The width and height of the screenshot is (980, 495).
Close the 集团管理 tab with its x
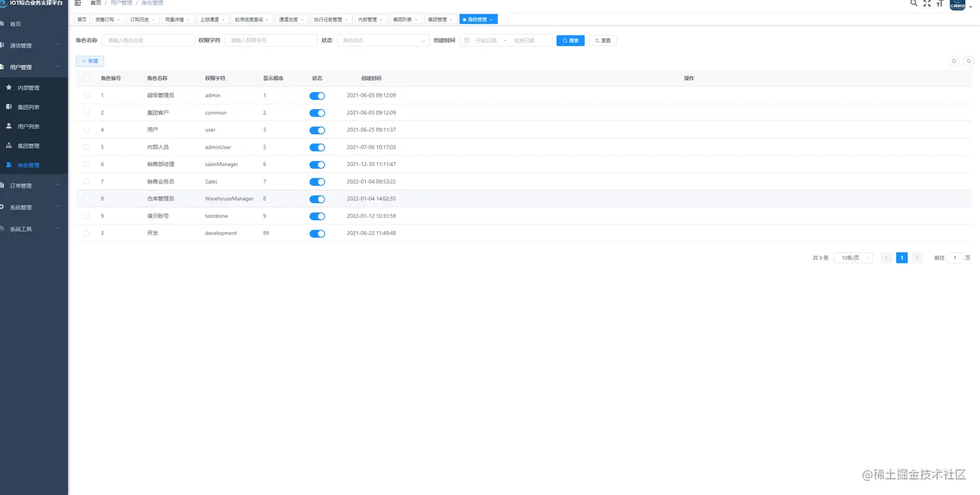click(x=451, y=19)
